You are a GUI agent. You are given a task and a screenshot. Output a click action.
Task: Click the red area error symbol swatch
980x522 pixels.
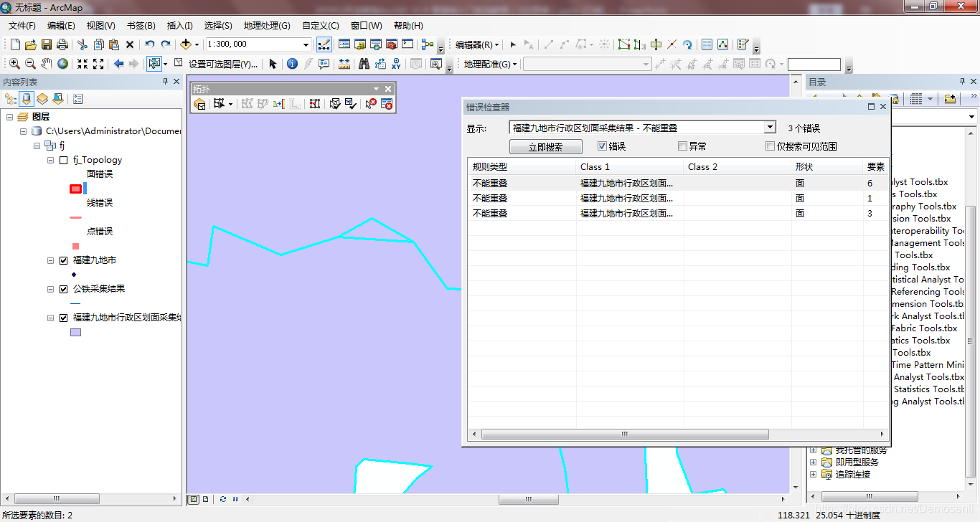pyautogui.click(x=75, y=189)
